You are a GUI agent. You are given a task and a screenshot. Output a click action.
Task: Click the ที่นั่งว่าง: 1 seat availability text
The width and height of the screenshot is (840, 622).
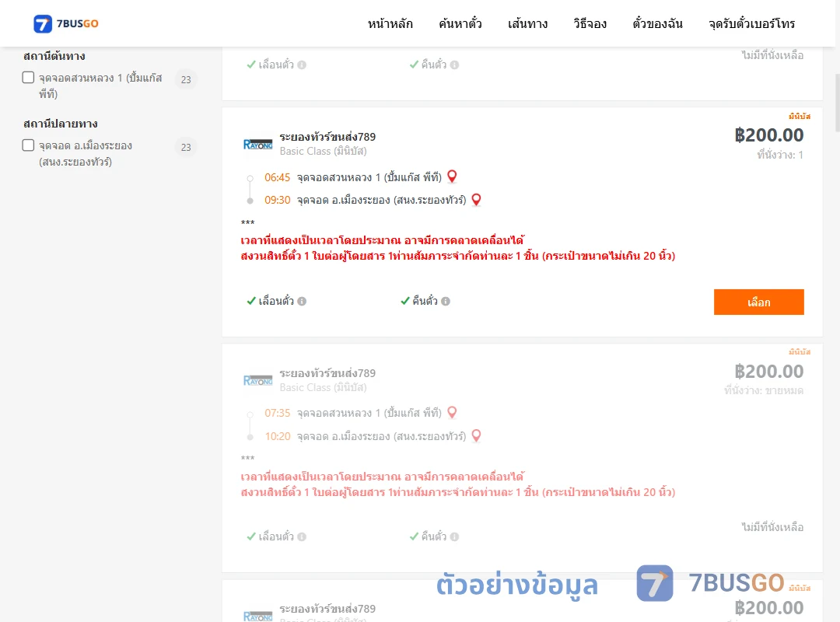[x=780, y=155]
